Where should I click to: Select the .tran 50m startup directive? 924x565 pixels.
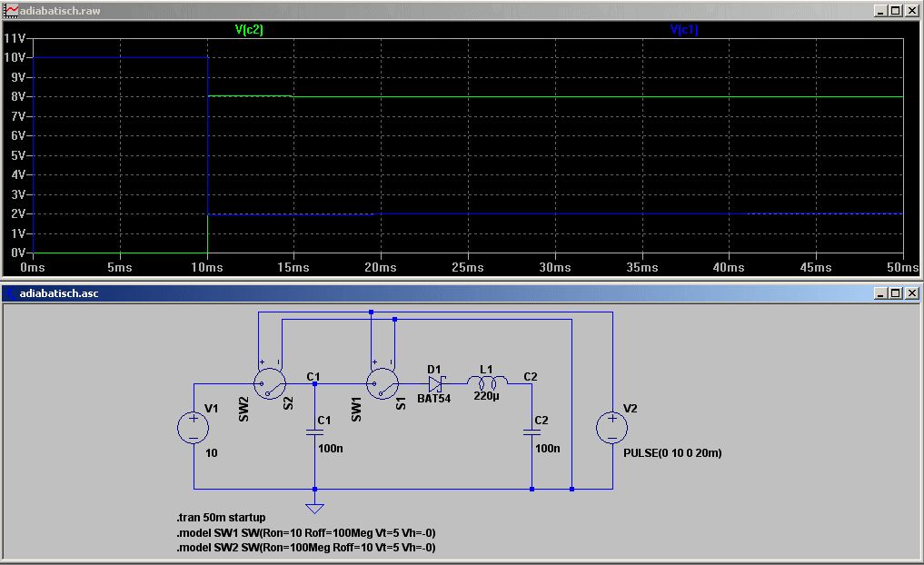coord(221,517)
